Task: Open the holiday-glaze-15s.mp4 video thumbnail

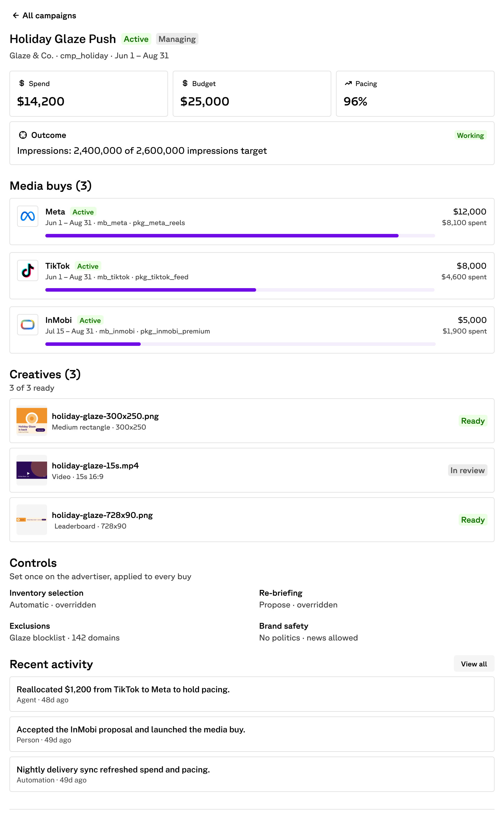Action: pyautogui.click(x=32, y=470)
